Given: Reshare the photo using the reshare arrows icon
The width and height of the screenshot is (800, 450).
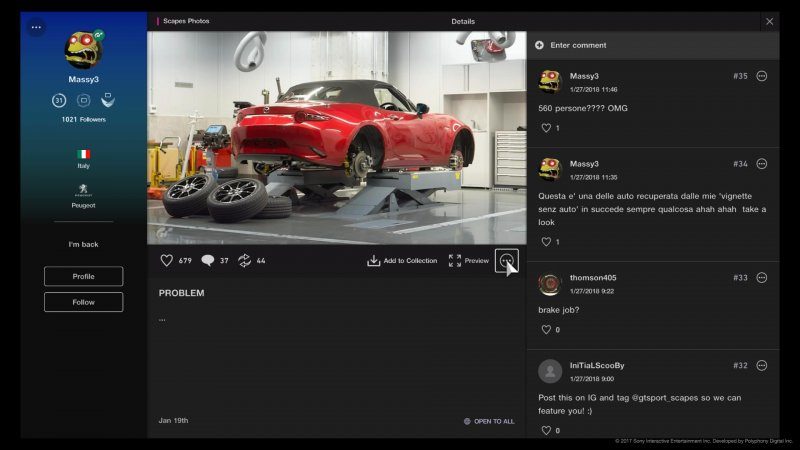Looking at the screenshot, I should point(244,260).
